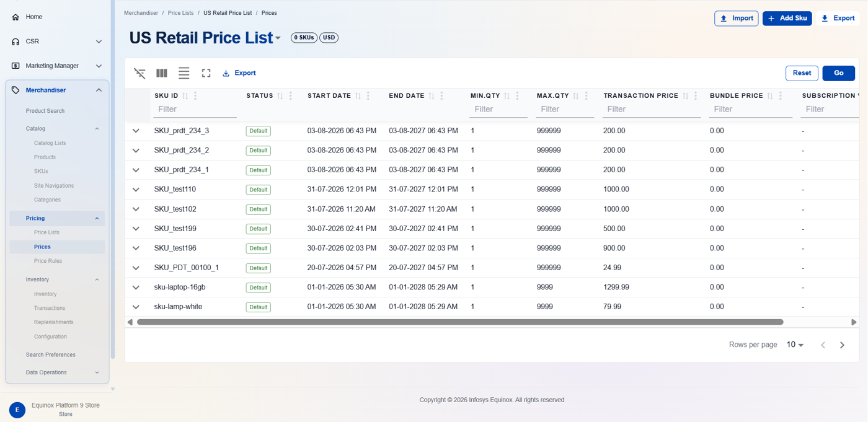
Task: Expand row sku-lamp-white
Action: 136,307
